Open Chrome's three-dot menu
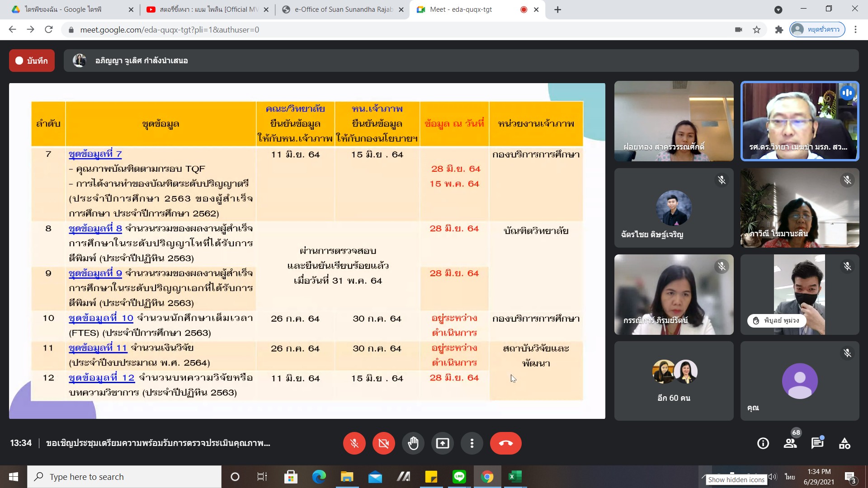The height and width of the screenshot is (488, 868). pyautogui.click(x=855, y=30)
